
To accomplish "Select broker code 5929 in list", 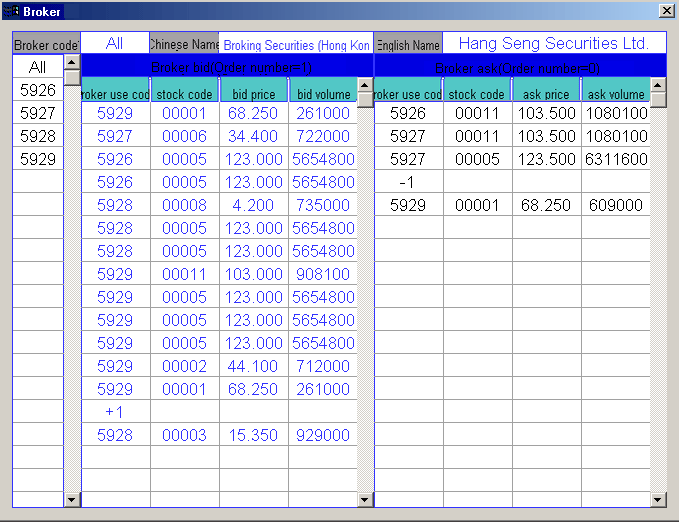I will click(38, 159).
